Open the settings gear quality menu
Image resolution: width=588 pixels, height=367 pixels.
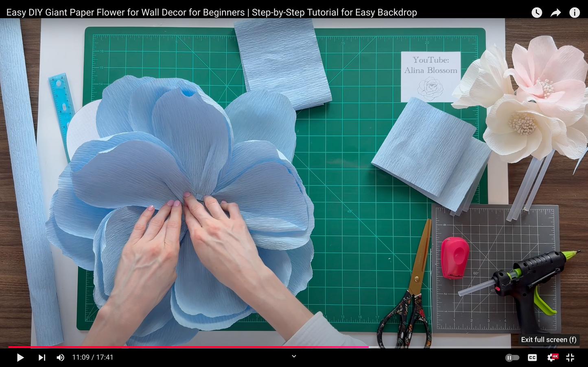point(551,357)
